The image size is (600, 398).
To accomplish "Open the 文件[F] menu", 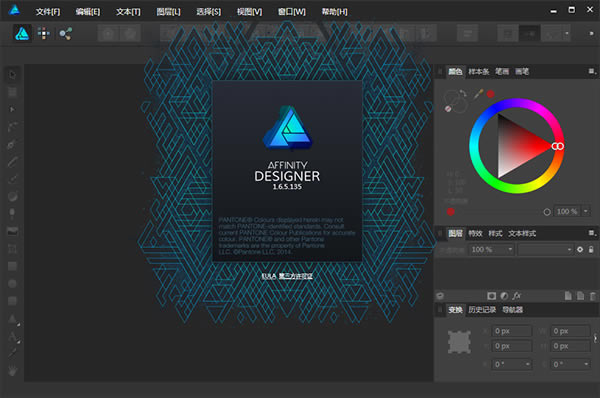I will (x=48, y=12).
